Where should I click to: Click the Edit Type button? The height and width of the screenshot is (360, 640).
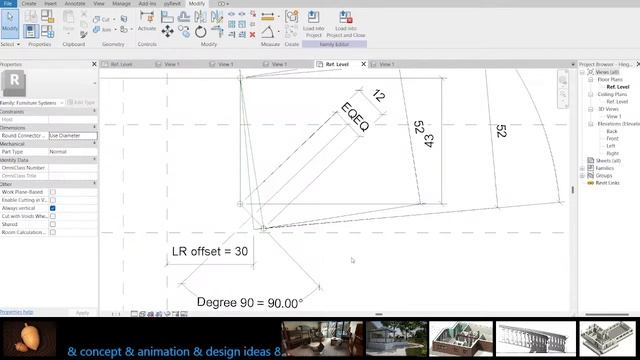81,102
